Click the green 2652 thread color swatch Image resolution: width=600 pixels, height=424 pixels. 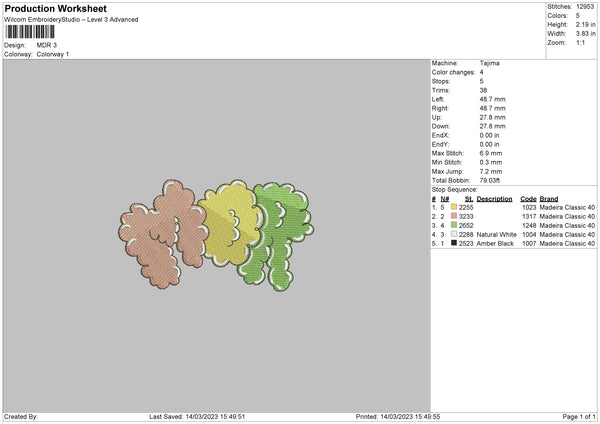pos(454,225)
